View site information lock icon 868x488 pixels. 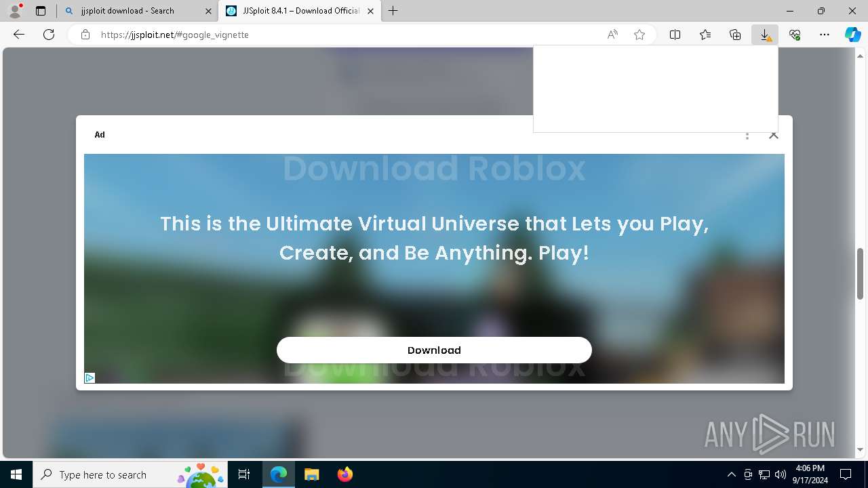pos(85,35)
